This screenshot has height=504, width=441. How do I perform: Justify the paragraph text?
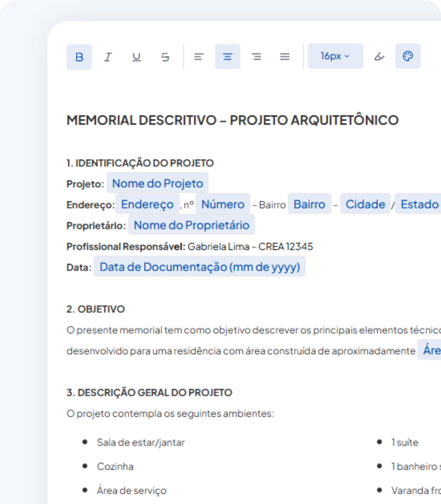click(285, 57)
